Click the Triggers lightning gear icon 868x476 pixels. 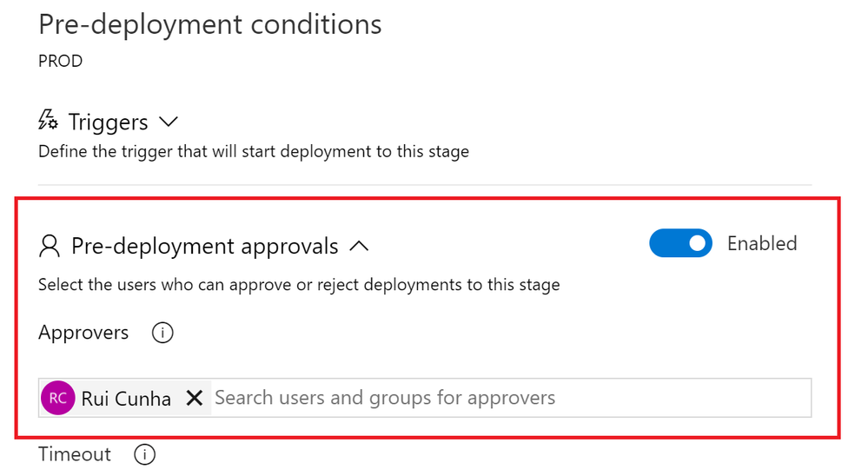[49, 121]
